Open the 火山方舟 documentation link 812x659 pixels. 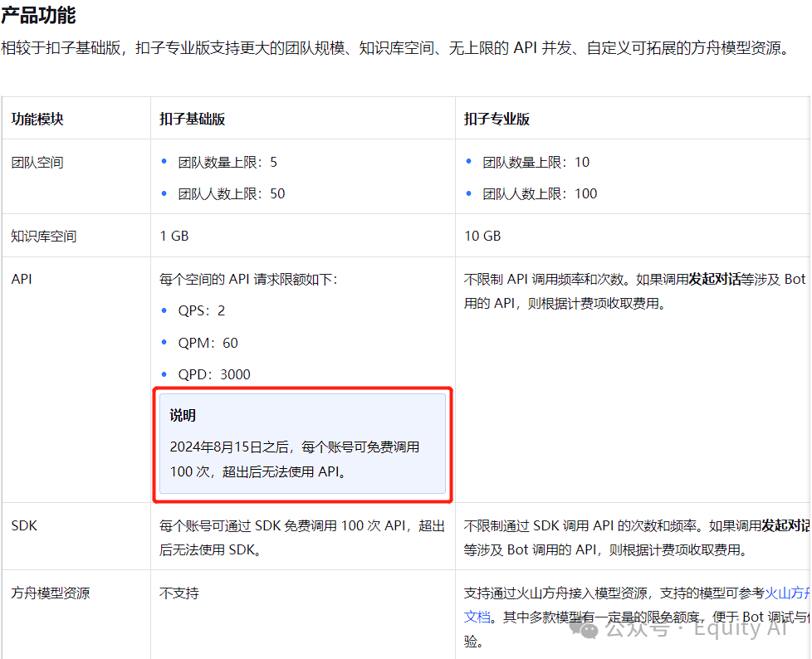click(x=788, y=593)
